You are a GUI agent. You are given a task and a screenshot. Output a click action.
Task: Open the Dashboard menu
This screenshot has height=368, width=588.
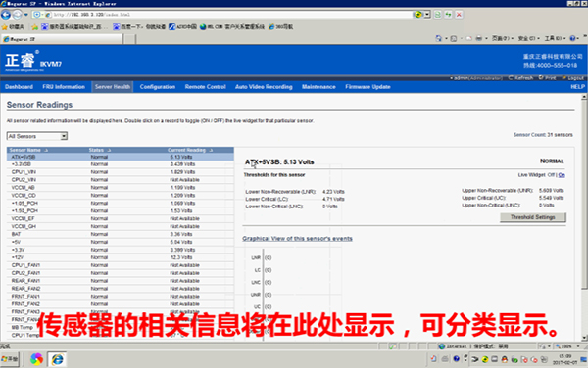point(20,87)
